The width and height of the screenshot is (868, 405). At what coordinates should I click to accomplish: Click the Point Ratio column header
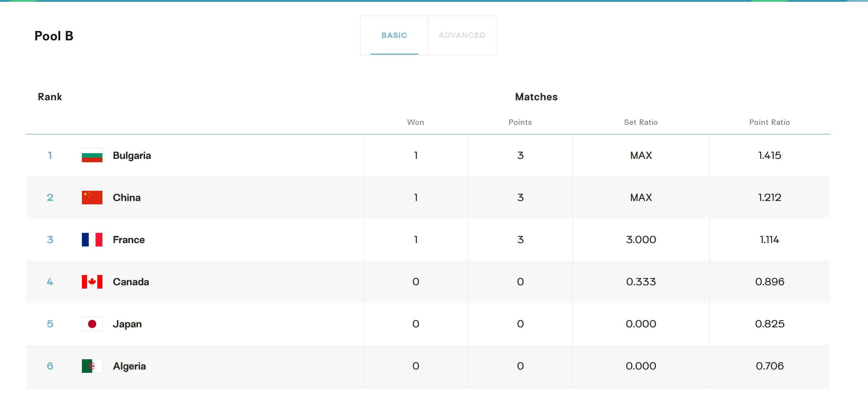tap(769, 122)
